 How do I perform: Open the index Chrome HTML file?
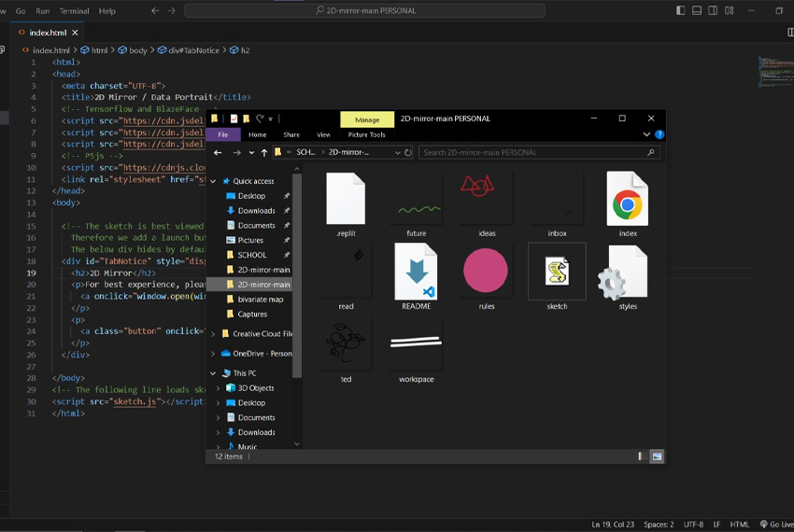627,203
